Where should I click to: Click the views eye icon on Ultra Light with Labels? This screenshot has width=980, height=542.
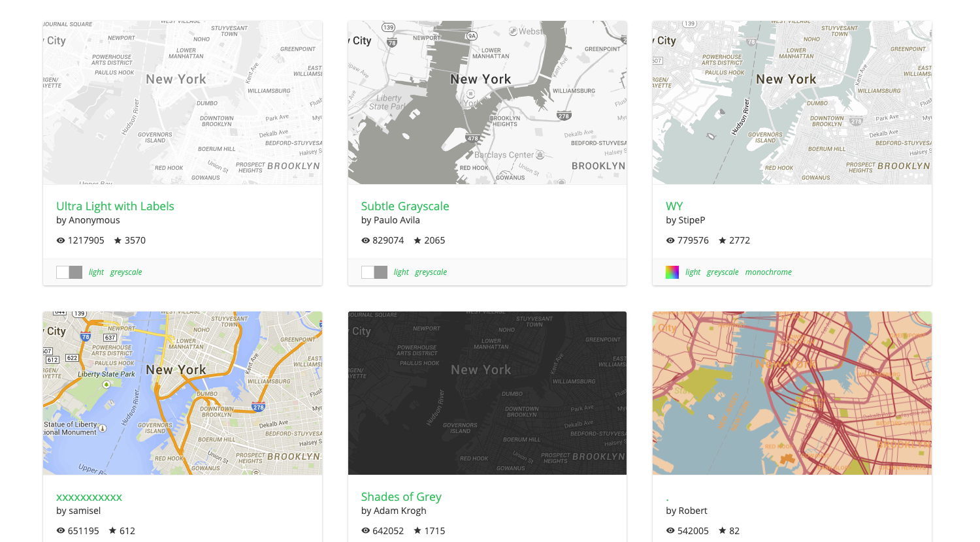click(60, 240)
